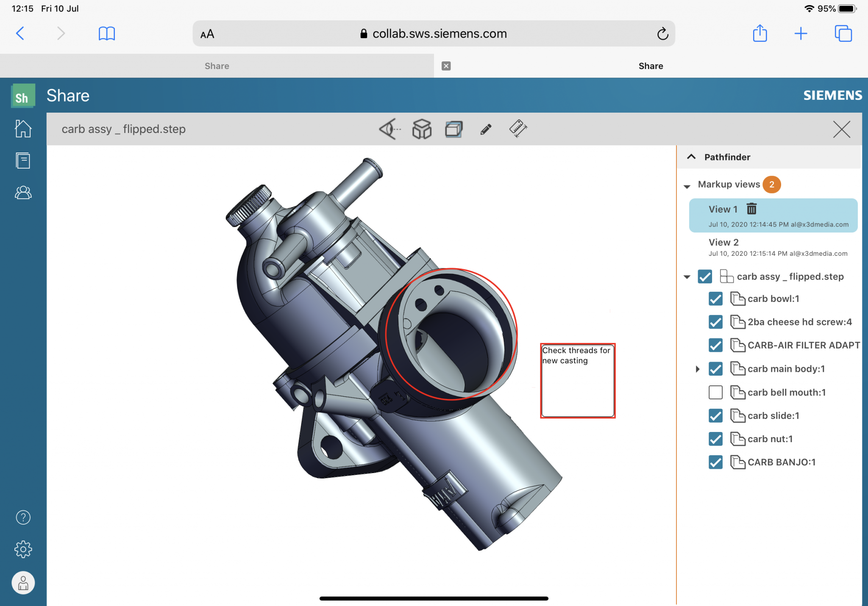
Task: Uncheck the carb bowl:1 part
Action: pyautogui.click(x=715, y=299)
